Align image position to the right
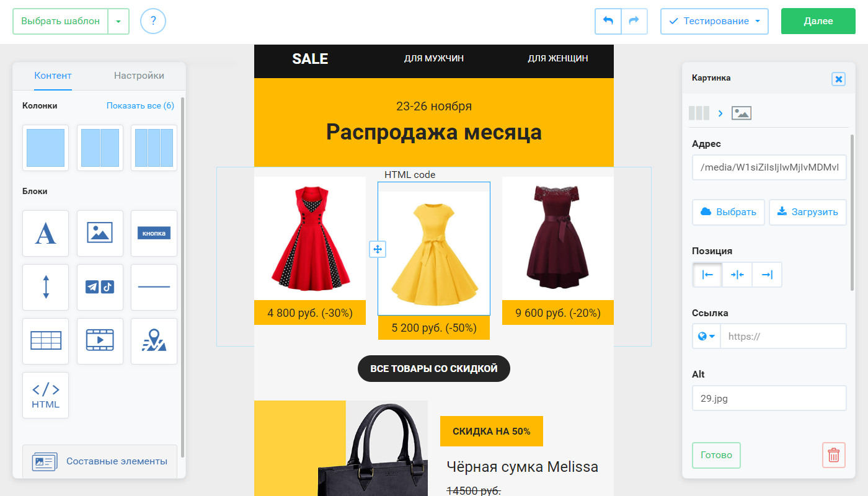Image resolution: width=868 pixels, height=496 pixels. click(x=767, y=275)
